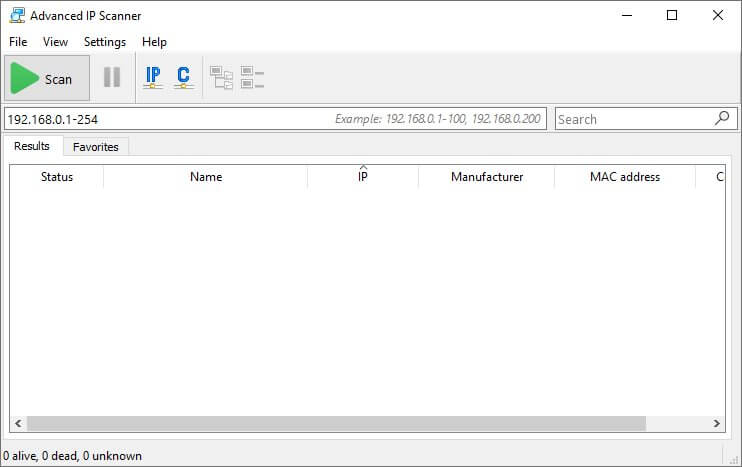Click the C class subnet icon
Screen dimensions: 742x467
(183, 77)
